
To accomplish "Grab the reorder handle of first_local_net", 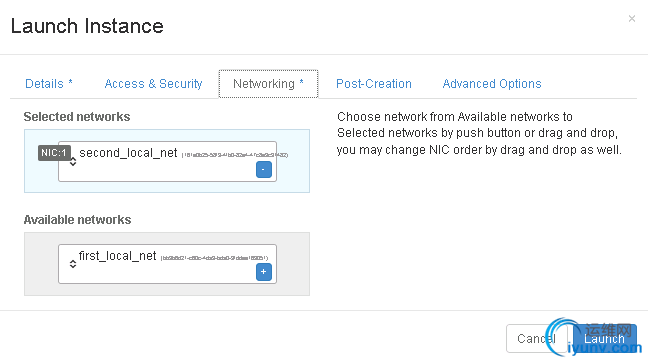I will pyautogui.click(x=73, y=264).
